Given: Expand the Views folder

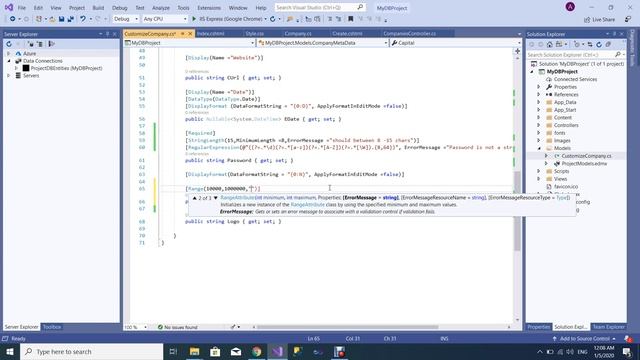Looking at the screenshot, I should pyautogui.click(x=539, y=179).
